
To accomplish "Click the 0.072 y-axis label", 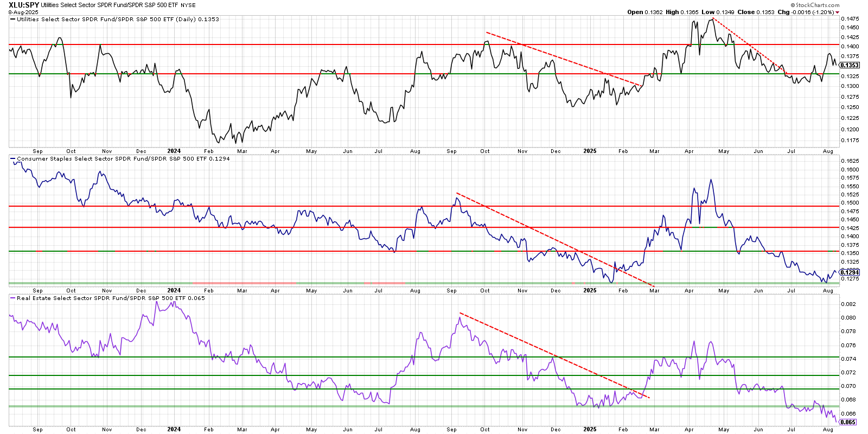I will (848, 372).
